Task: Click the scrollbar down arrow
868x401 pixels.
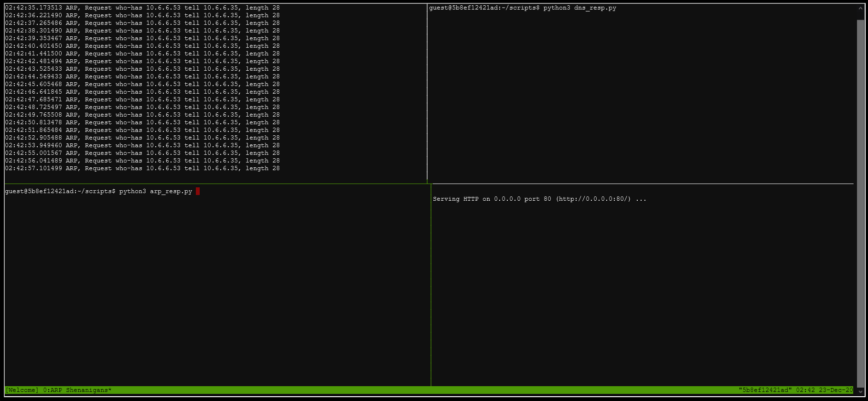Action: 860,390
